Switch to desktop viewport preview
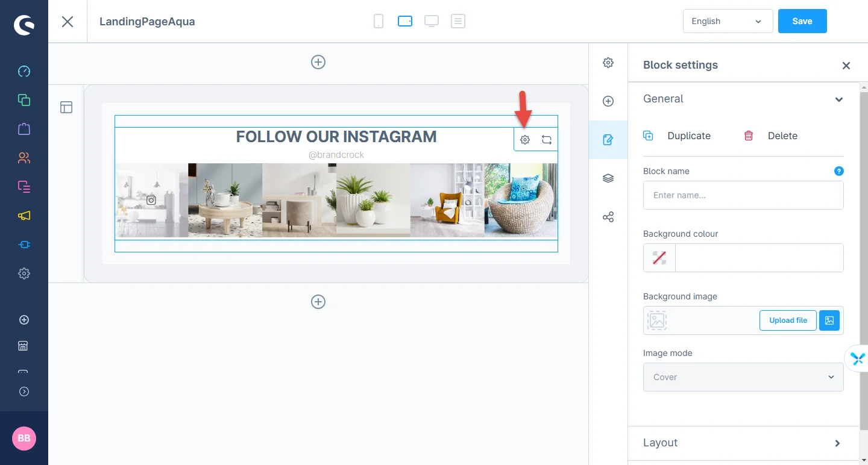 click(432, 22)
